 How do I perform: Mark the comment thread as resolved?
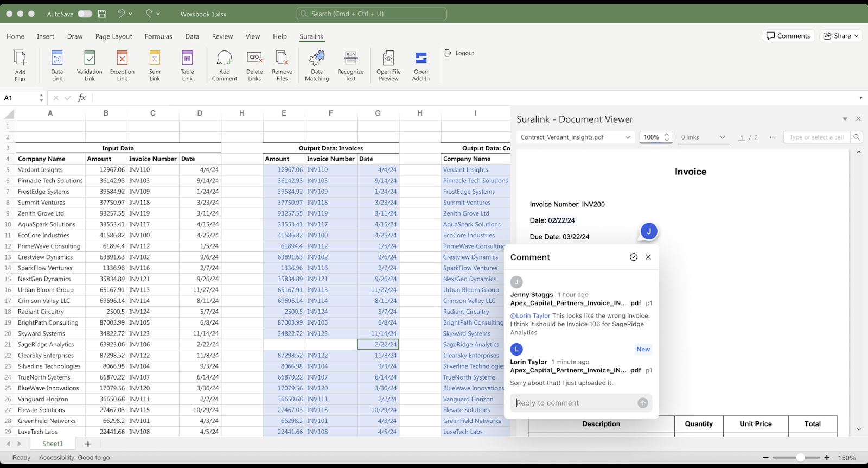click(633, 257)
